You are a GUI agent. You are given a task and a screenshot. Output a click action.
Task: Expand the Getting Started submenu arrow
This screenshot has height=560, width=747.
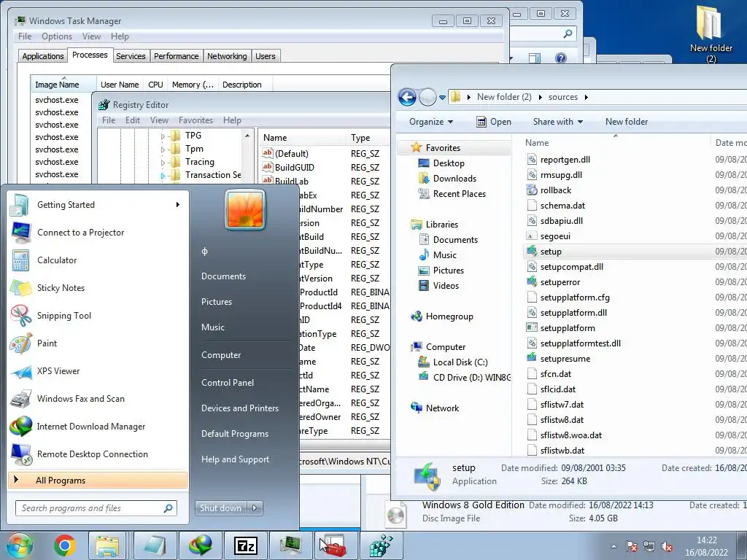pos(178,205)
